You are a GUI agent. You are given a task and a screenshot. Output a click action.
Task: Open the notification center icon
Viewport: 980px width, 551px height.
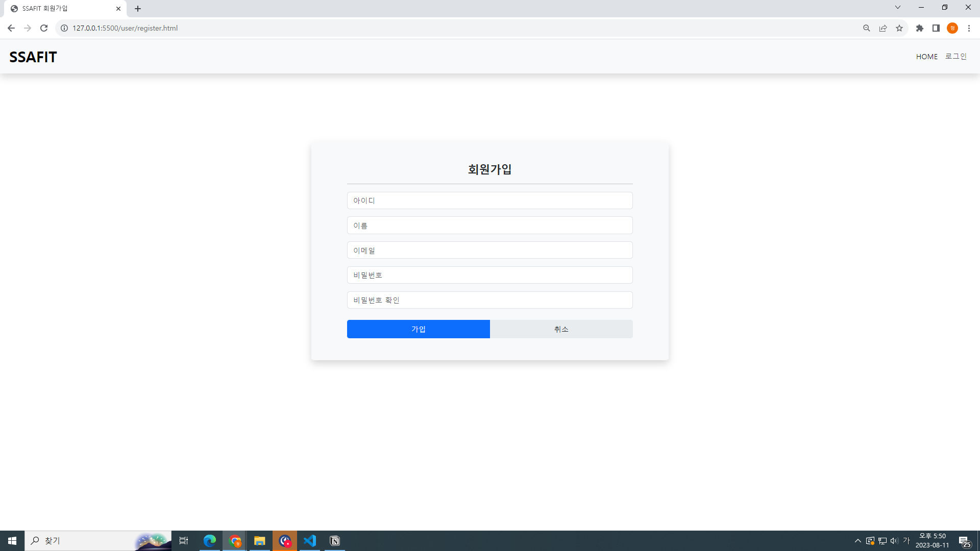tap(965, 541)
